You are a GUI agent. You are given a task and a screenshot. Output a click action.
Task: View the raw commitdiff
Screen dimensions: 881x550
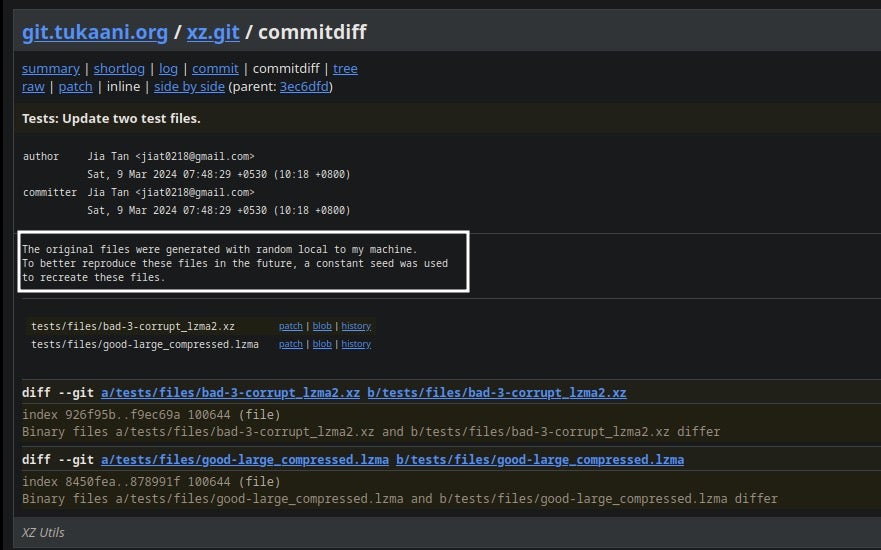pyautogui.click(x=33, y=87)
